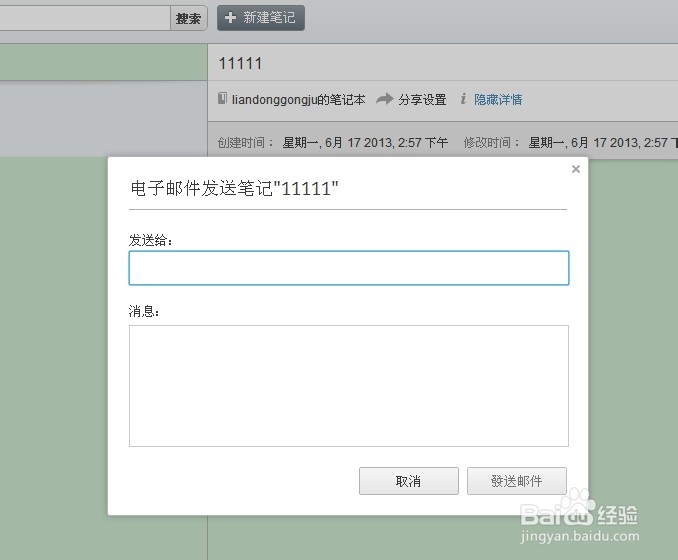This screenshot has height=560, width=678.
Task: Cancel the dialog with 取消 button
Action: 409,481
